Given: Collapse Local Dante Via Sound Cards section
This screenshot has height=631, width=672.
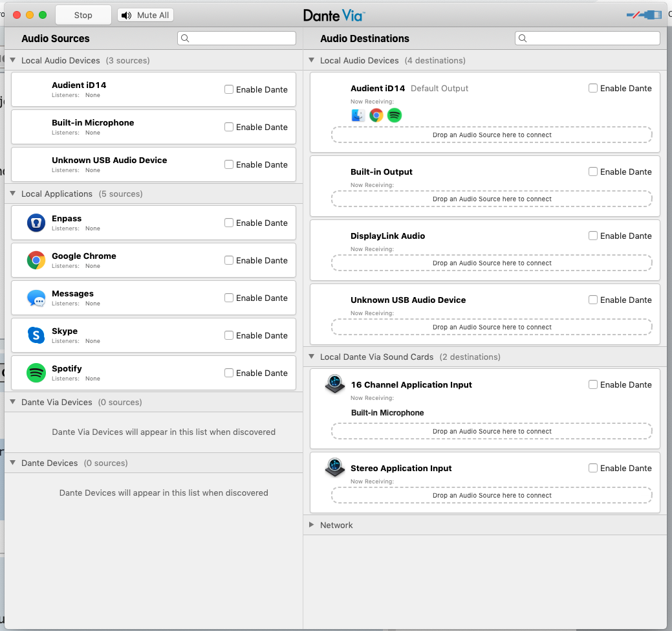Looking at the screenshot, I should click(x=311, y=357).
